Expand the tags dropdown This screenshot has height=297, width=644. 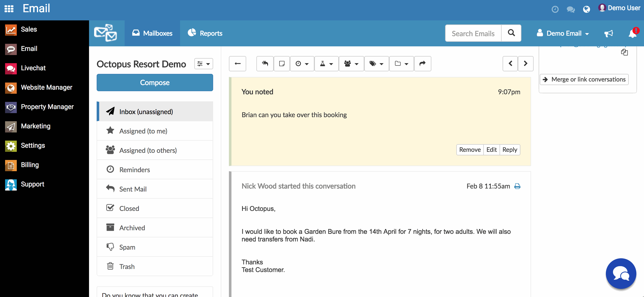[x=376, y=63]
